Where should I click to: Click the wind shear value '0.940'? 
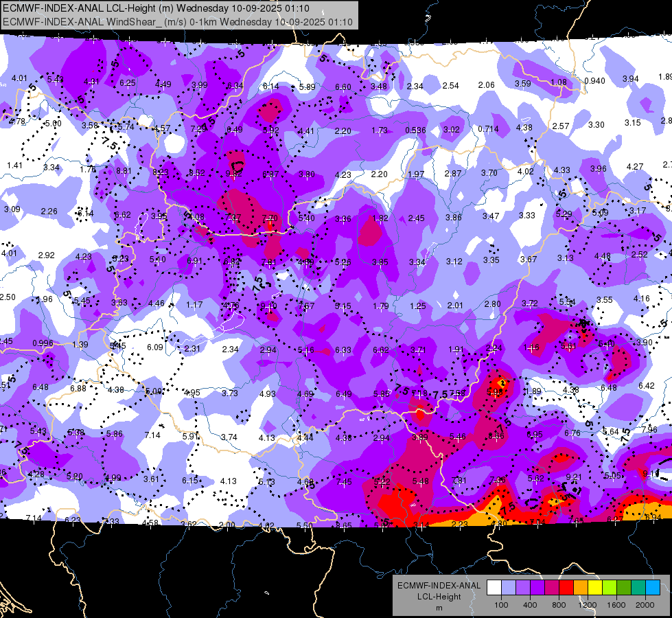595,81
